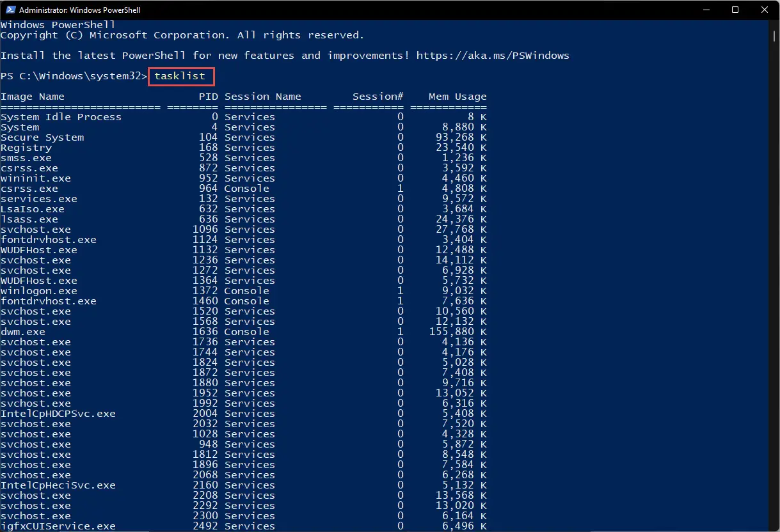Screen dimensions: 780x532
Task: Click the PID value 1272
Action: pos(205,270)
